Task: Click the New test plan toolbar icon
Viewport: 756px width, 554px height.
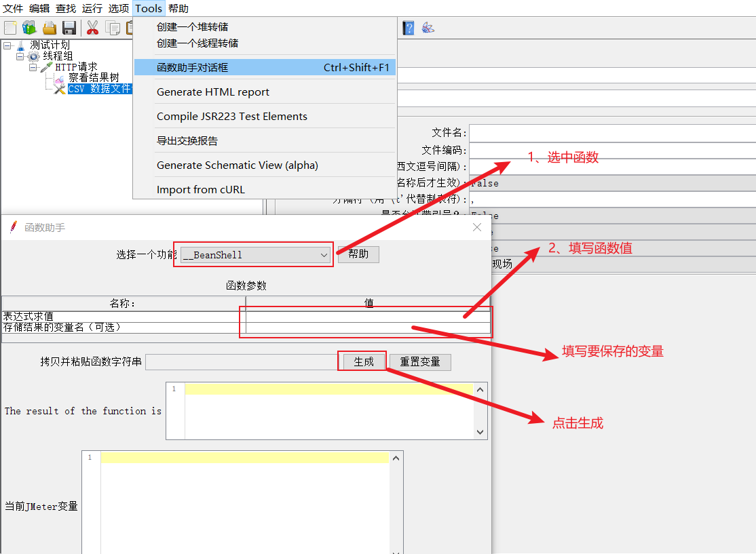Action: click(x=10, y=28)
